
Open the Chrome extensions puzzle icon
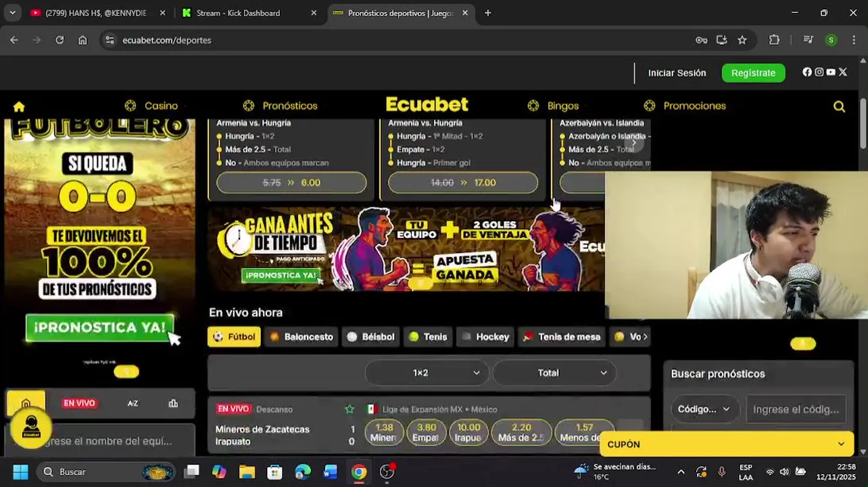pyautogui.click(x=775, y=40)
